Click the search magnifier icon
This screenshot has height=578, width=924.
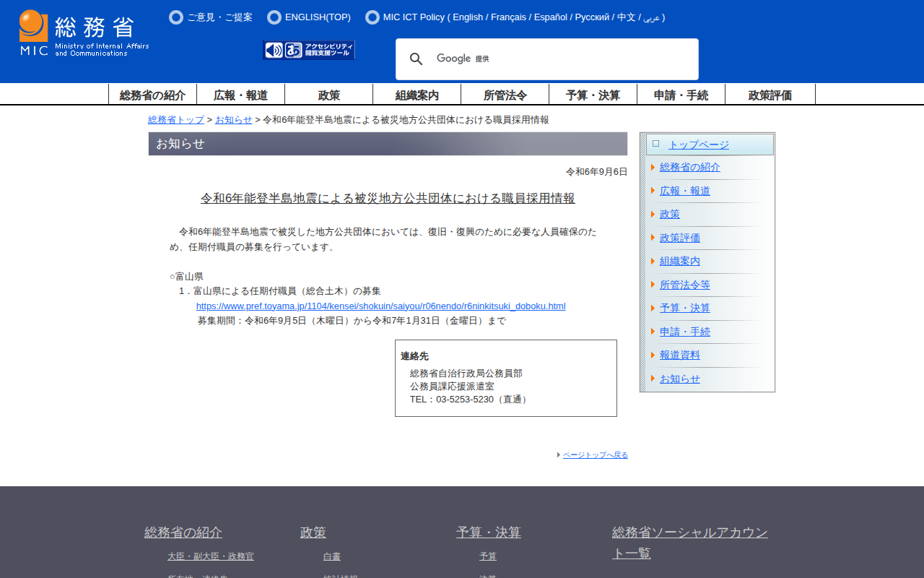tap(417, 59)
